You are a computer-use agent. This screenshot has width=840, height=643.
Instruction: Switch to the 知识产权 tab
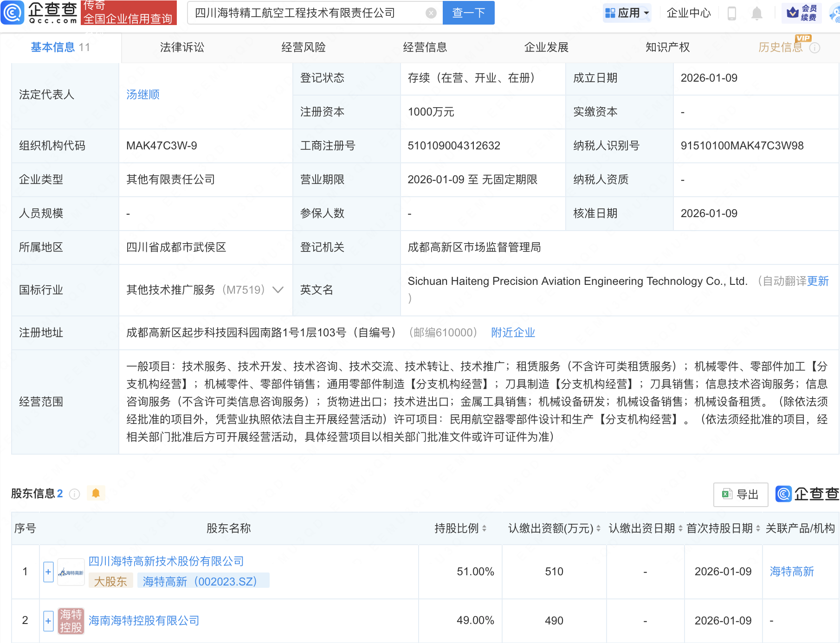point(667,47)
